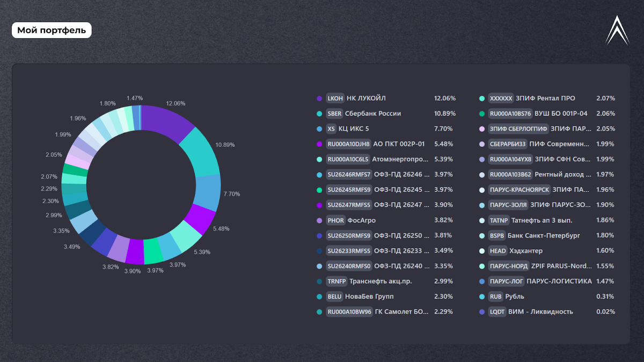The image size is (644, 362).
Task: Click the X5 ticker badge
Action: click(331, 129)
